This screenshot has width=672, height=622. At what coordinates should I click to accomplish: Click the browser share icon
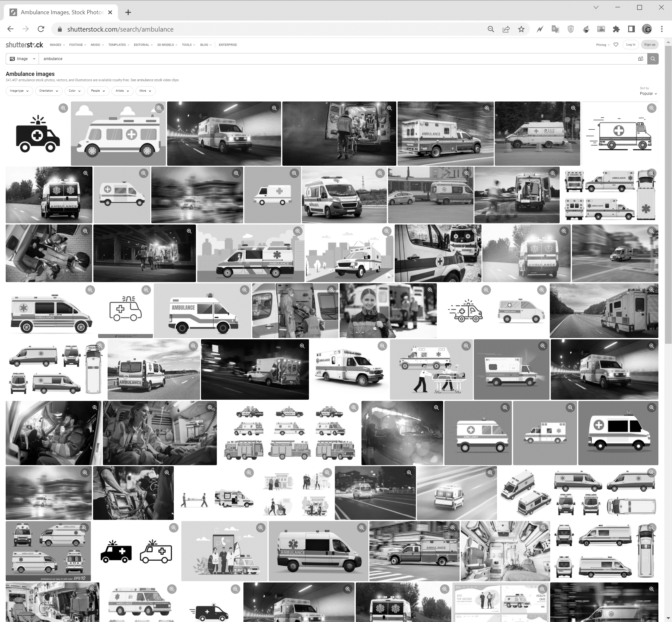click(506, 29)
